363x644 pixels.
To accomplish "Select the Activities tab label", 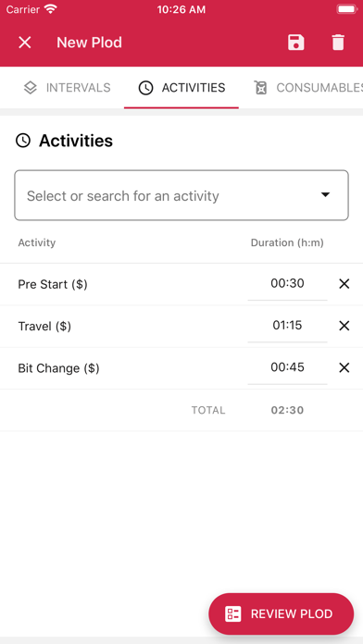I will (x=194, y=88).
